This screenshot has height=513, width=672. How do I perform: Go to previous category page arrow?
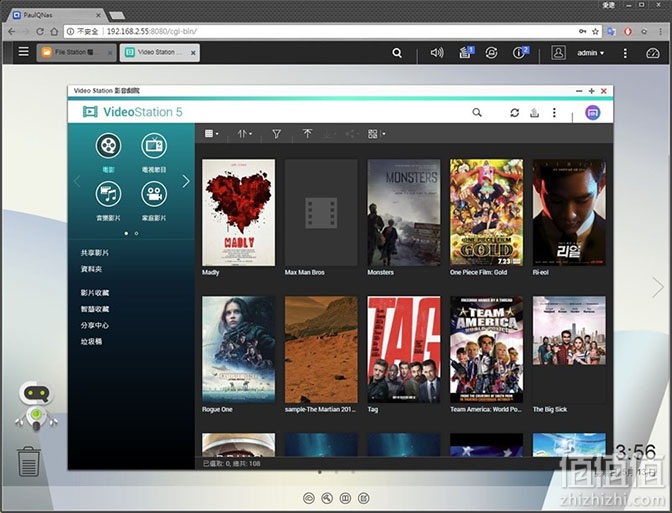click(x=77, y=181)
